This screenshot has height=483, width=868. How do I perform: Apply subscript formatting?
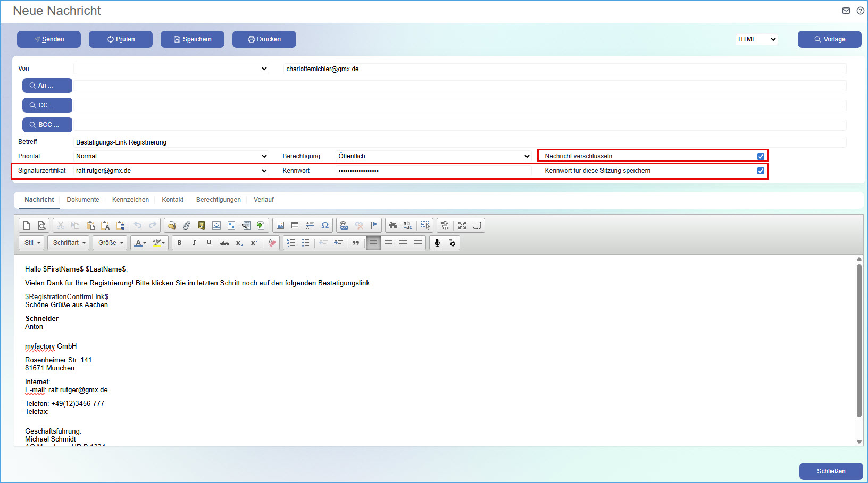[239, 243]
